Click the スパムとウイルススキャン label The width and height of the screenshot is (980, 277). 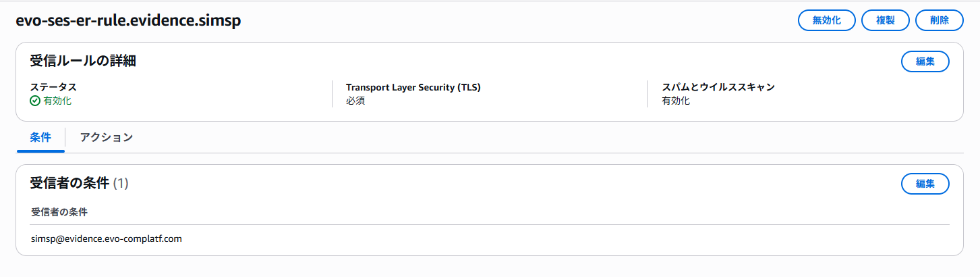718,87
